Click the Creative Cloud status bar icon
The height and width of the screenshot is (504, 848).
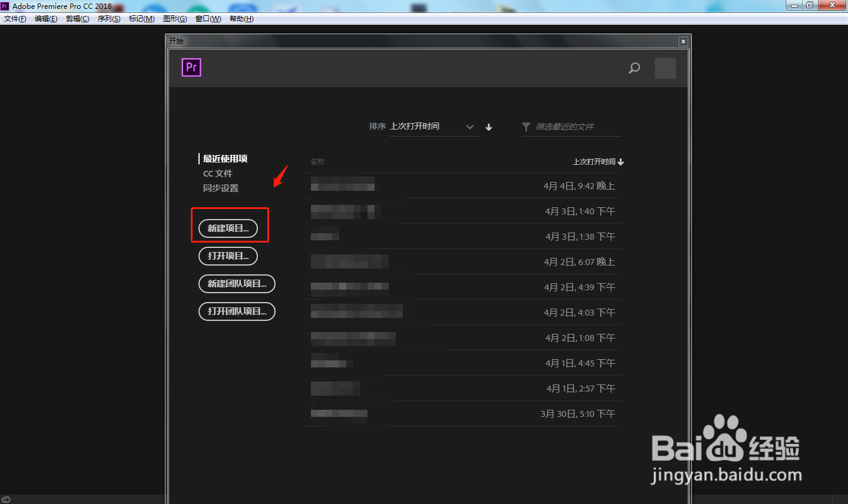(6, 499)
